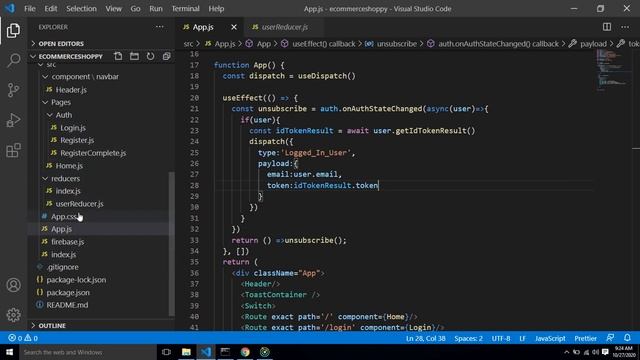This screenshot has height=360, width=640.
Task: Switch to the userReducer.js tab
Action: [284, 27]
